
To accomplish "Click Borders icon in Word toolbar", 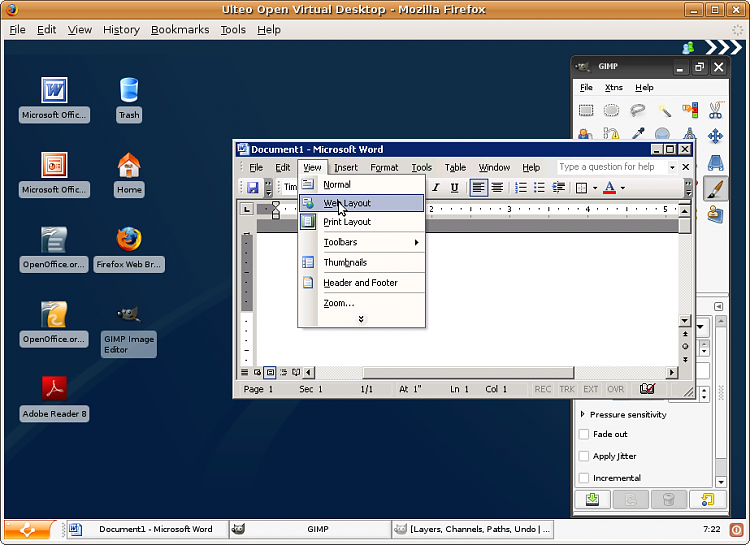I will pos(581,188).
